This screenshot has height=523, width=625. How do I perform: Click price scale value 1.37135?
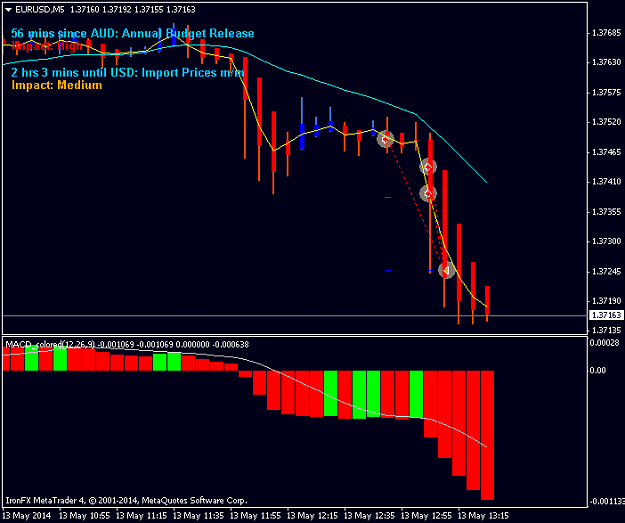click(x=607, y=330)
